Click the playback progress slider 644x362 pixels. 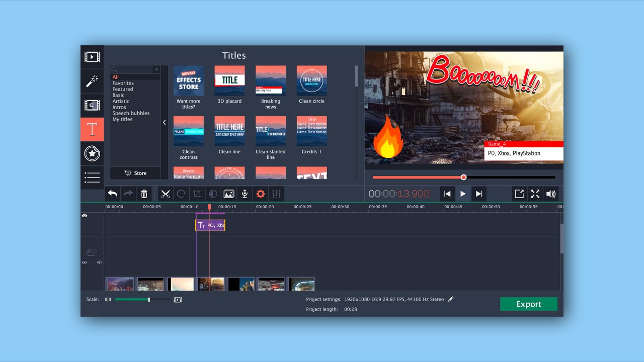tap(463, 177)
